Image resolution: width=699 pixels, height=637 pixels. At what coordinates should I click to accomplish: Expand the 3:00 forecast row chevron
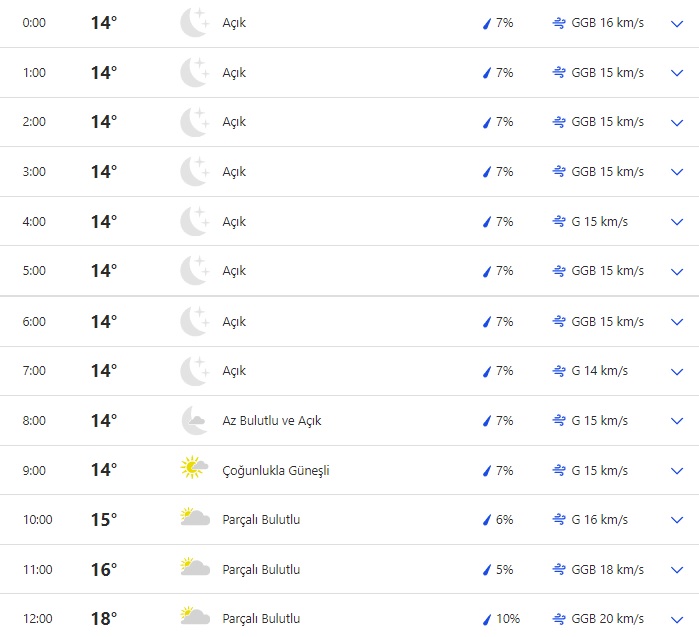(x=676, y=172)
